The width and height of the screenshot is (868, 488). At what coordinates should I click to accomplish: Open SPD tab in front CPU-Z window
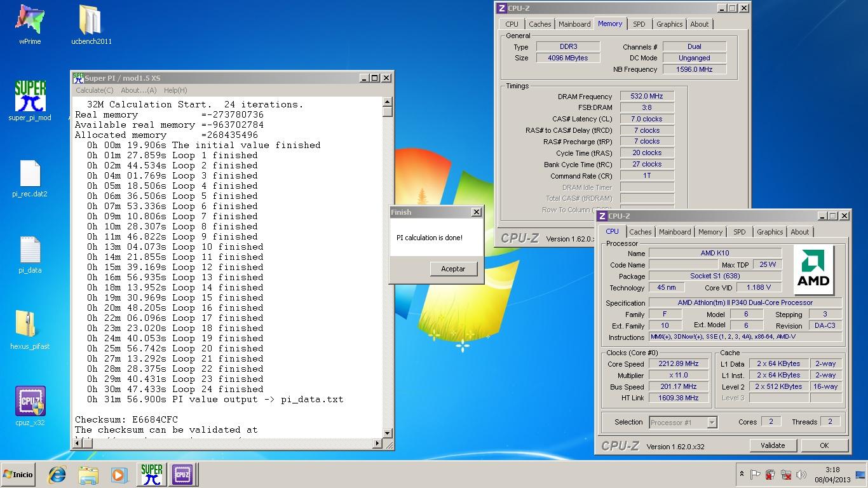pos(740,232)
